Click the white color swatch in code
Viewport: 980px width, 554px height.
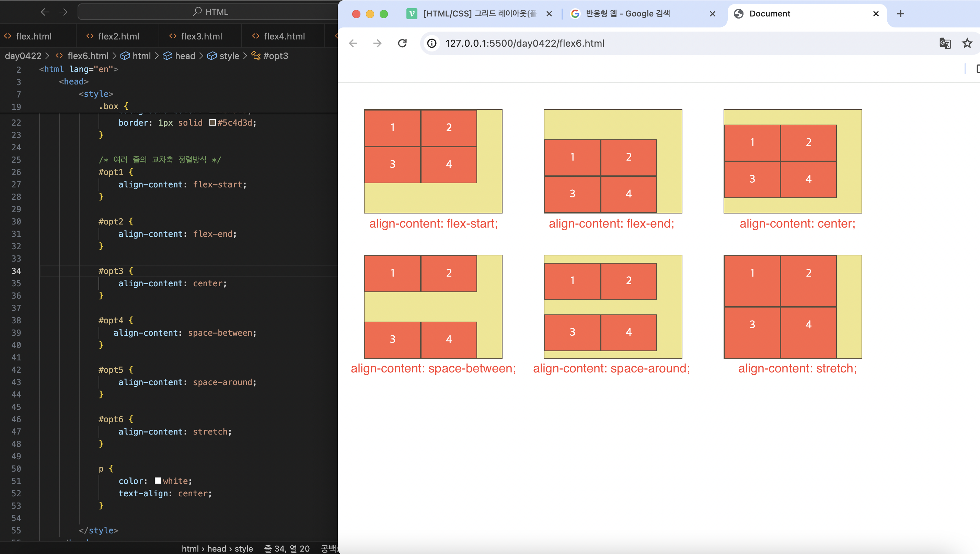pyautogui.click(x=158, y=481)
